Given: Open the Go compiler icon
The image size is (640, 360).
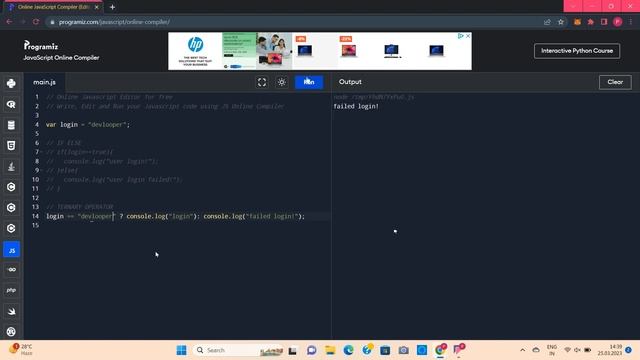Looking at the screenshot, I should [11, 270].
